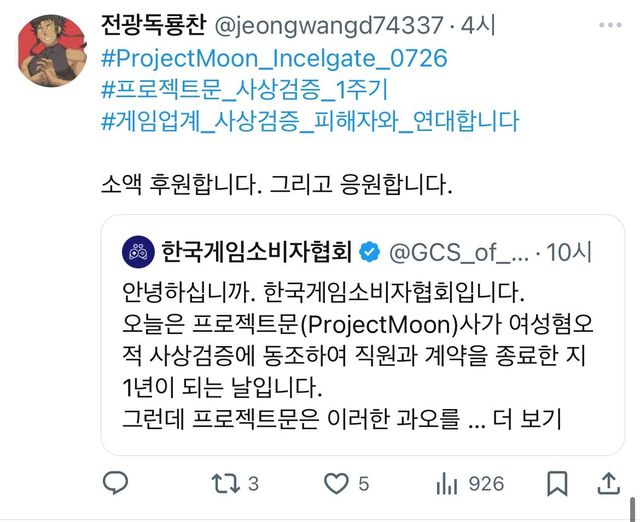Open 한국게임소비자협회 round logo avatar
640x522 pixels.
[x=138, y=252]
